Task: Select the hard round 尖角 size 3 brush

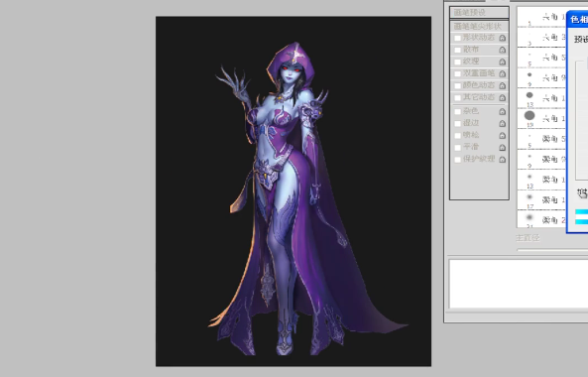Action: [541, 37]
